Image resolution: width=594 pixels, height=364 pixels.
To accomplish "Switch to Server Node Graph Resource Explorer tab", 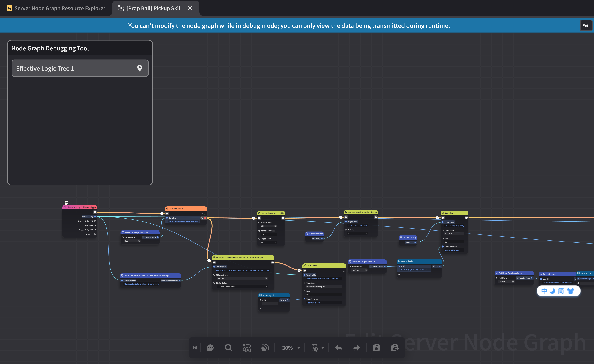I will pyautogui.click(x=56, y=8).
